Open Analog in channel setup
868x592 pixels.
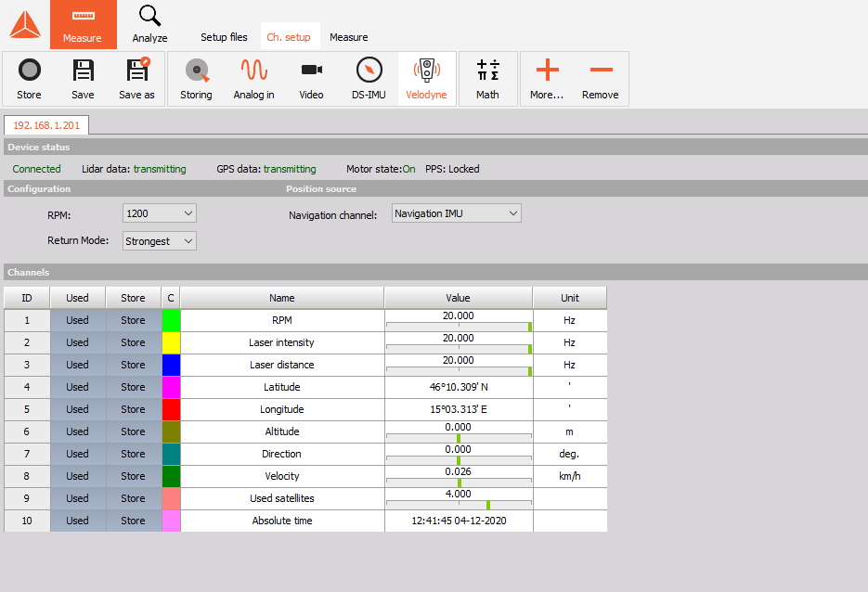coord(254,79)
